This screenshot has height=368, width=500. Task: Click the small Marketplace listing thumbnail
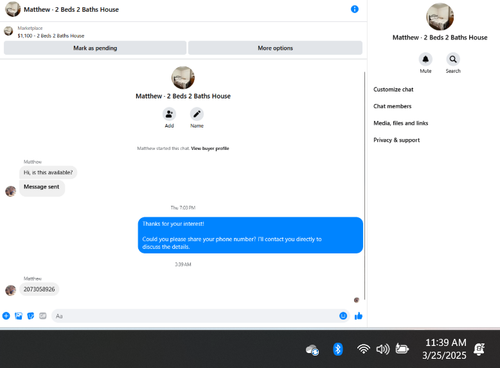pyautogui.click(x=8, y=31)
